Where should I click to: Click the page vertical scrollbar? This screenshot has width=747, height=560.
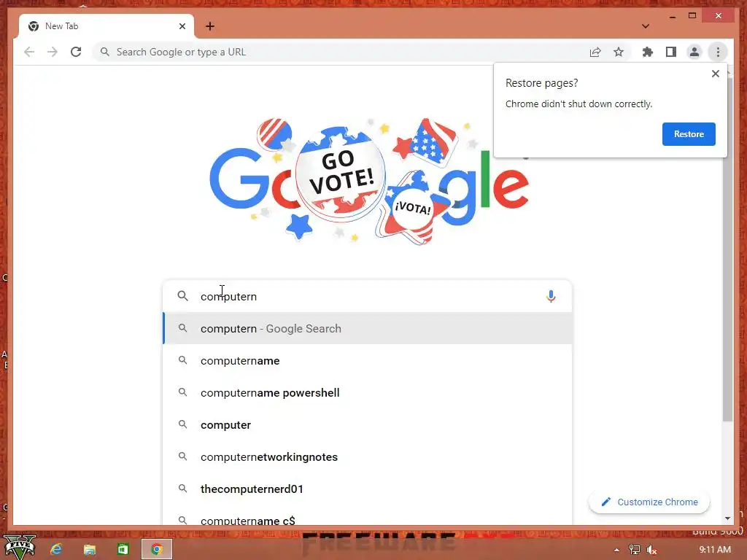(x=727, y=248)
